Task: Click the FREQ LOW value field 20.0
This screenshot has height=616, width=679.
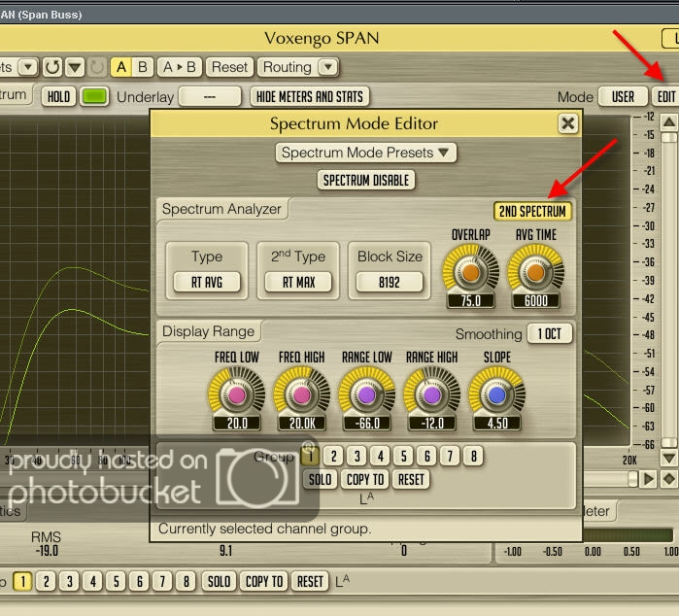Action: click(237, 424)
